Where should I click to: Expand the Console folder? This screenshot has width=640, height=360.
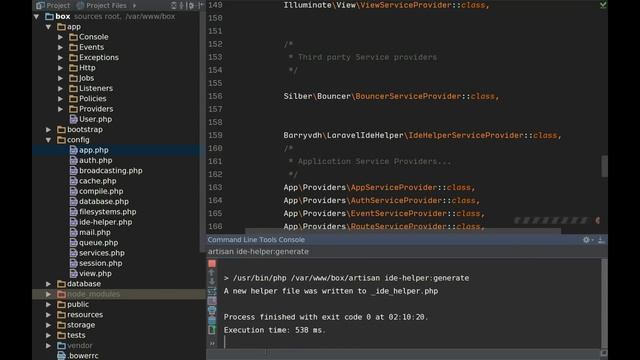click(x=60, y=37)
